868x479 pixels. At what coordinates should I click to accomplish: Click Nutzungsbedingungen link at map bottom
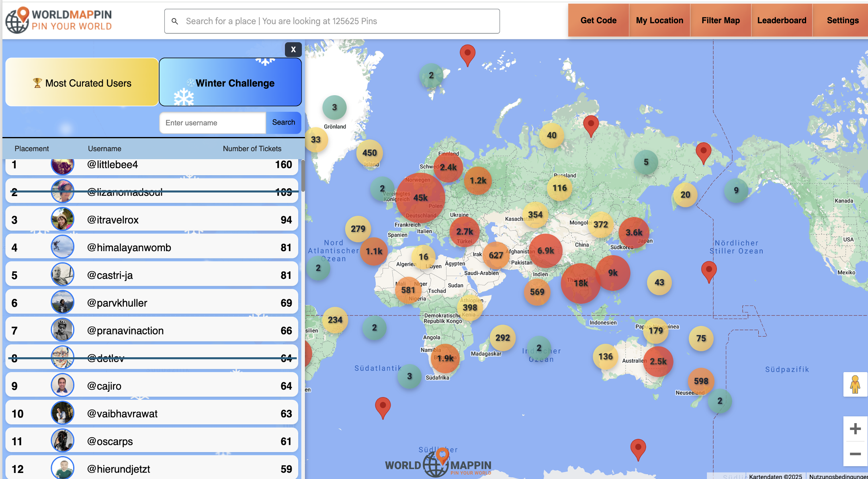click(x=838, y=476)
